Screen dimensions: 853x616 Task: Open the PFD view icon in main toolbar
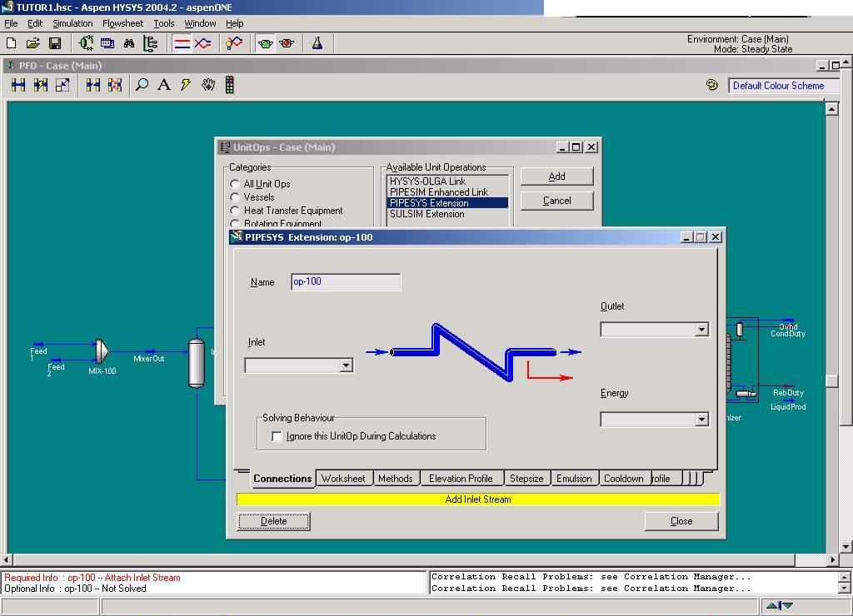(x=86, y=43)
